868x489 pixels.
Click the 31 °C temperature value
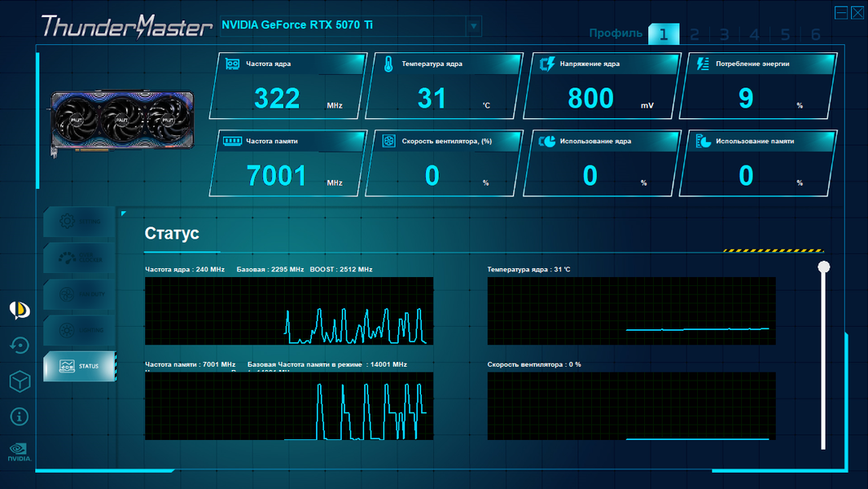432,99
